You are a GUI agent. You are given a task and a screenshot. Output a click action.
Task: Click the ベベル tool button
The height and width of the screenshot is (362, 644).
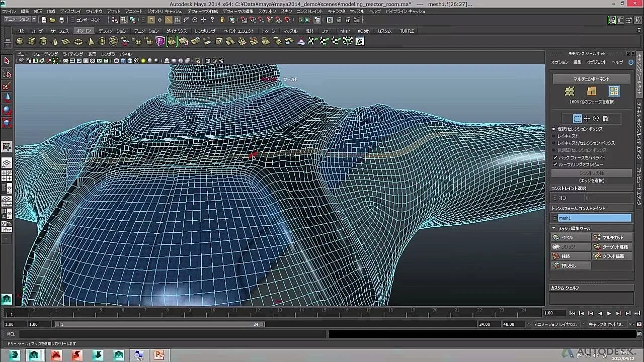coord(571,237)
